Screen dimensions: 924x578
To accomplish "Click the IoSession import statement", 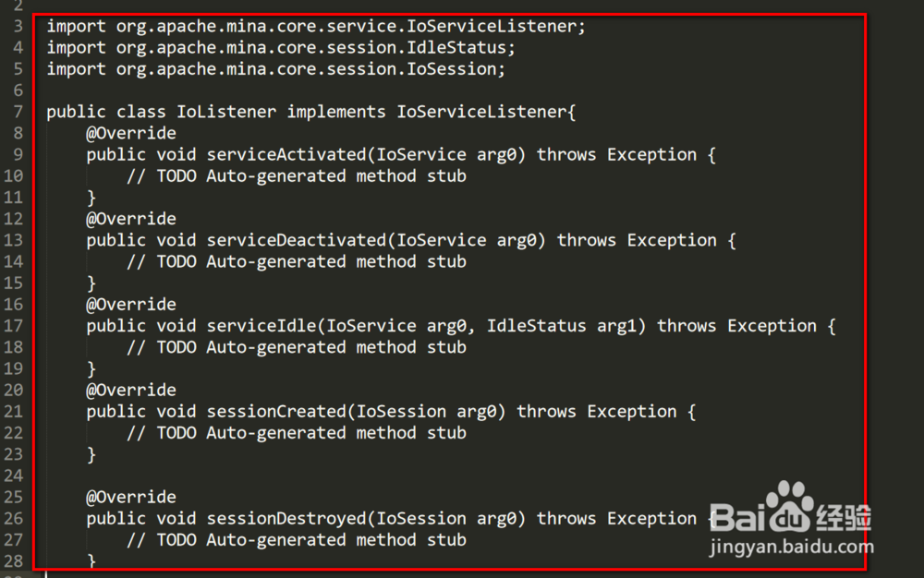I will tap(275, 69).
